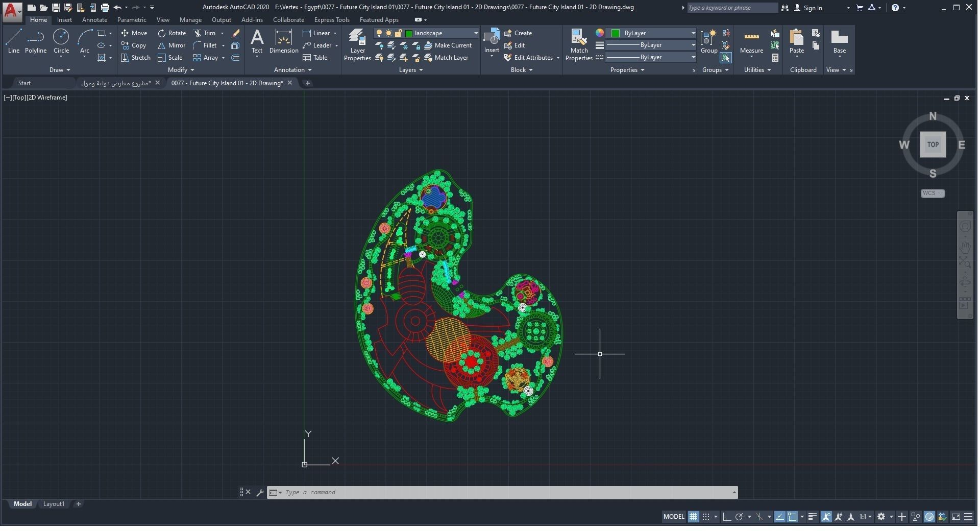Expand the Draw panel

[60, 70]
